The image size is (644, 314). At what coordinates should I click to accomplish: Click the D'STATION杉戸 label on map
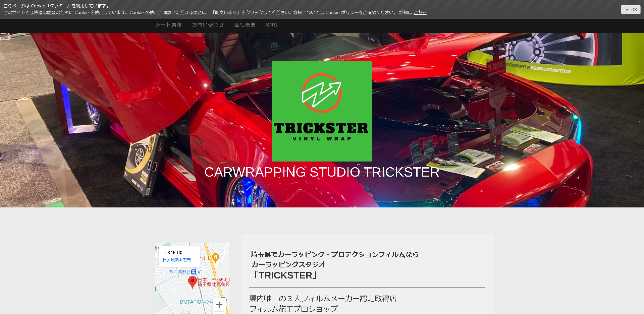[196, 302]
